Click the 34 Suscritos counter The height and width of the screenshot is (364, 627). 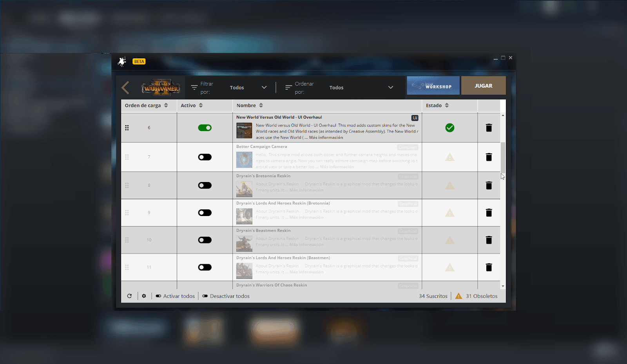(433, 296)
